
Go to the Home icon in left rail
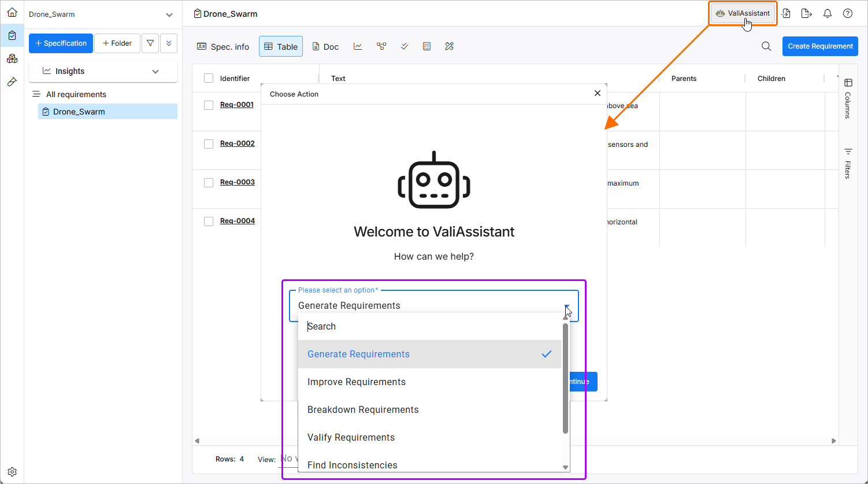pyautogui.click(x=12, y=12)
